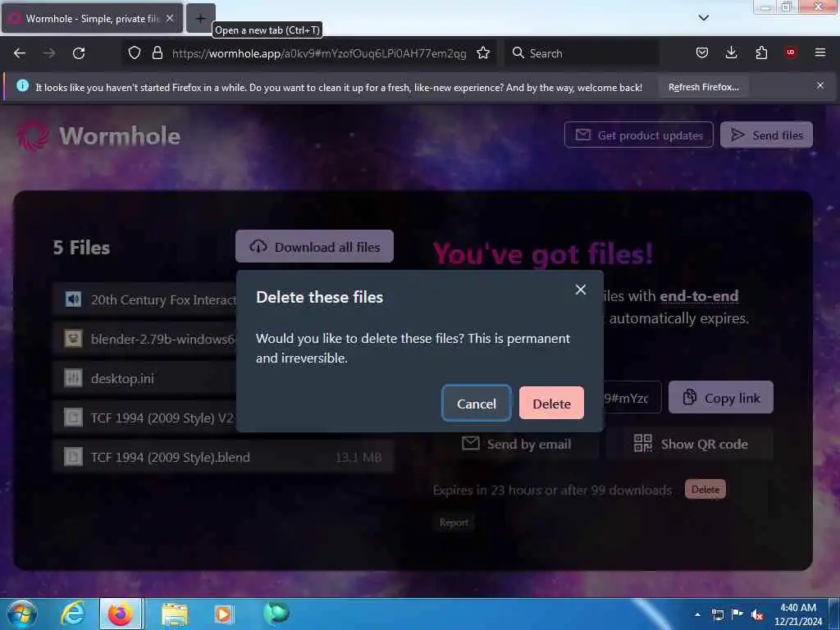Open green round app on taskbar
This screenshot has width=840, height=630.
tap(276, 612)
